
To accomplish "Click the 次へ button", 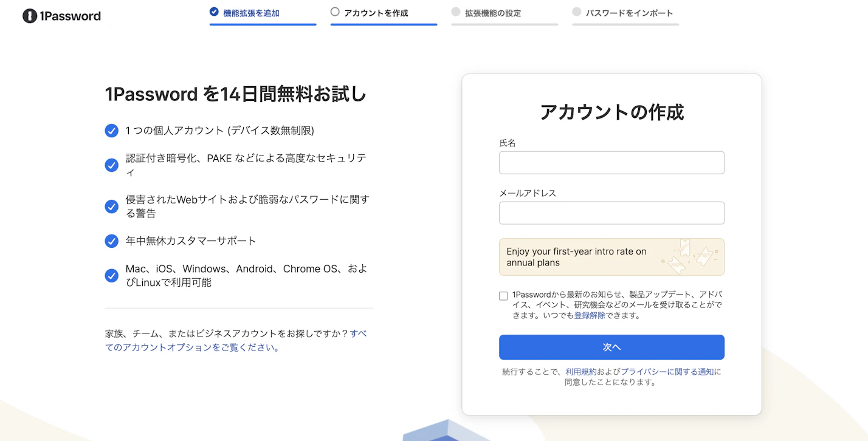I will [611, 347].
